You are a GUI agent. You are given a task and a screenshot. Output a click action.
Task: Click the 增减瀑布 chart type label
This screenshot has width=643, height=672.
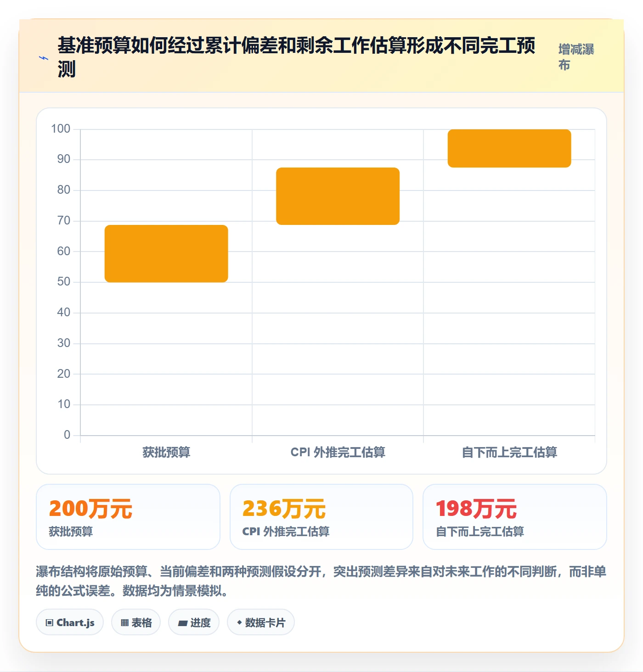pyautogui.click(x=576, y=57)
